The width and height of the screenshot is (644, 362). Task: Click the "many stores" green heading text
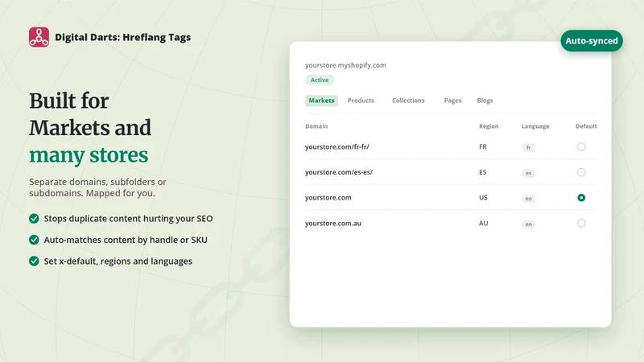click(x=89, y=155)
